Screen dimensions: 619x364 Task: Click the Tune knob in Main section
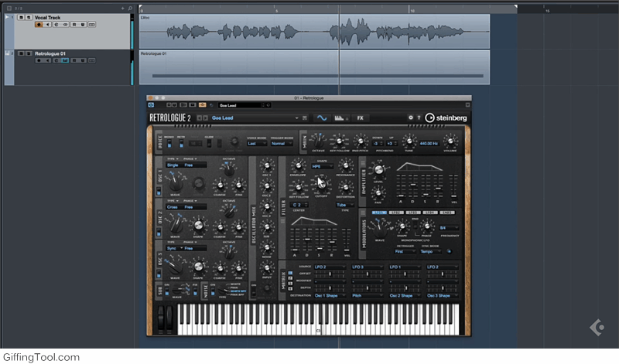409,141
